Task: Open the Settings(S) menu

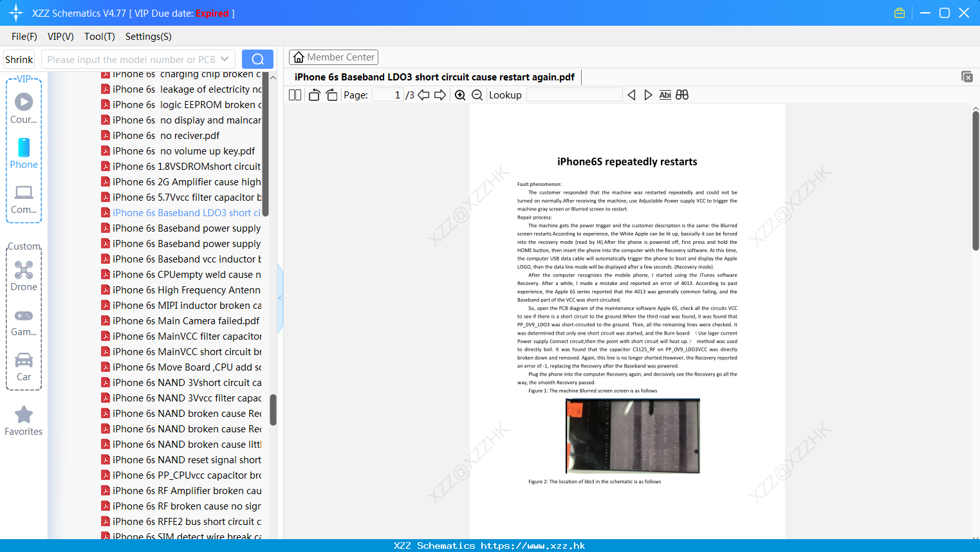Action: pyautogui.click(x=149, y=37)
